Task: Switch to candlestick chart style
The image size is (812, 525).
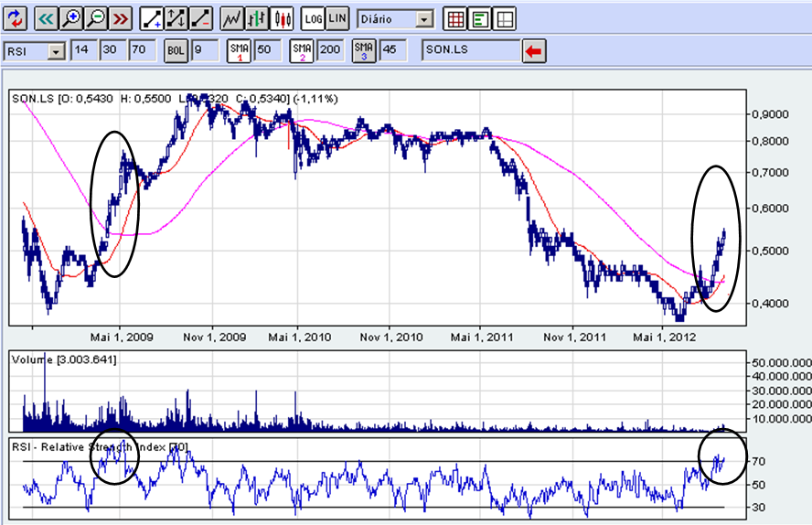Action: click(283, 18)
